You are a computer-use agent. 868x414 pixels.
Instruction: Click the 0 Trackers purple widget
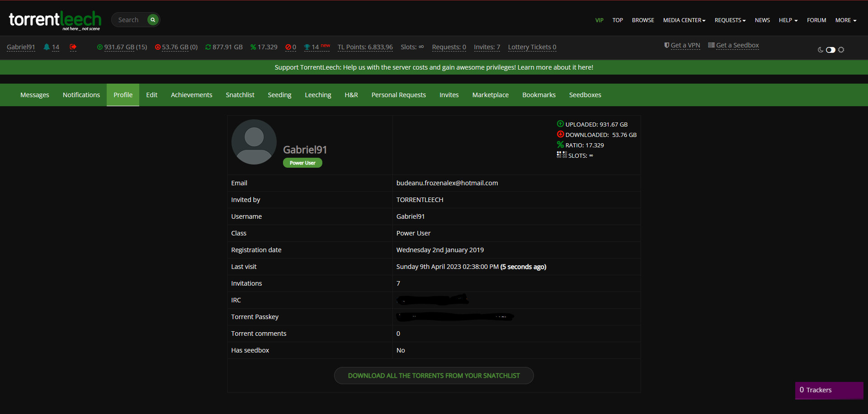829,390
